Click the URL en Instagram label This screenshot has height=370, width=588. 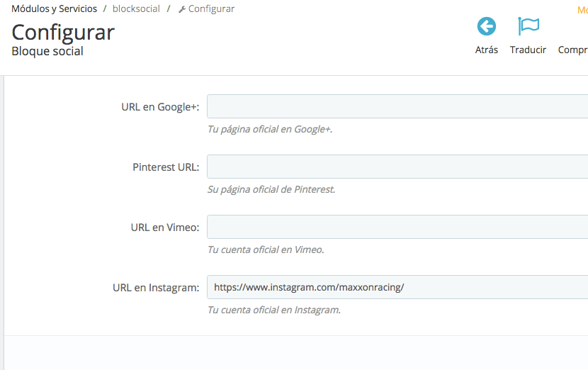point(156,288)
